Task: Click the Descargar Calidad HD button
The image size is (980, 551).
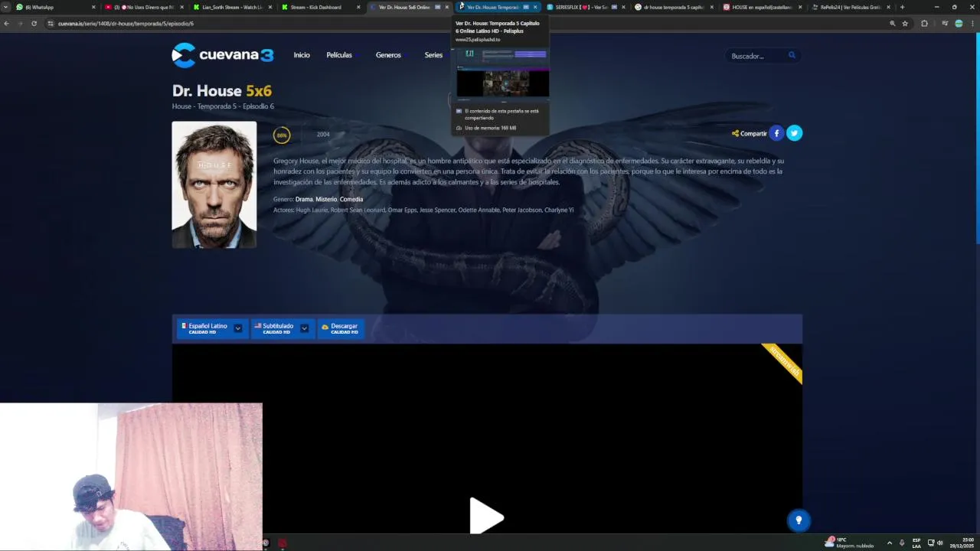Action: [x=340, y=328]
